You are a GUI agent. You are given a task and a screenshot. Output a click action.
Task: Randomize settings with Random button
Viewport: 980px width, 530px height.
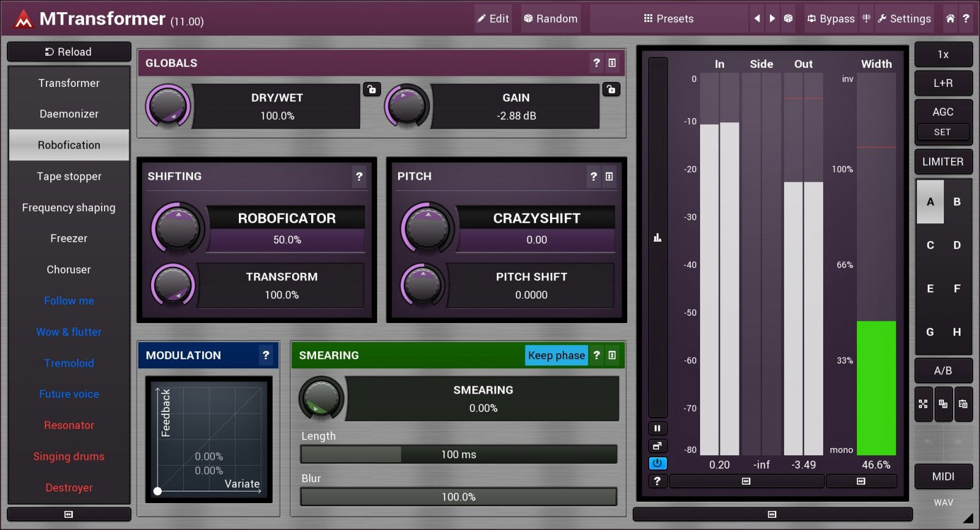click(x=551, y=18)
